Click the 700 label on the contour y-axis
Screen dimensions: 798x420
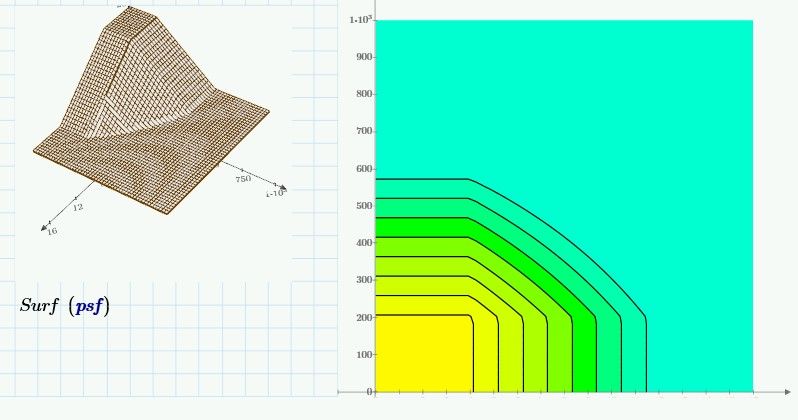tap(364, 131)
